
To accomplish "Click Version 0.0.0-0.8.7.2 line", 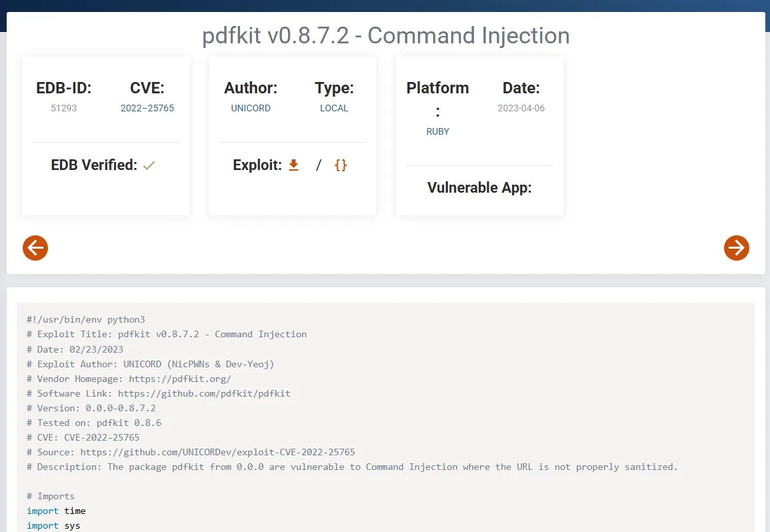I will point(91,408).
